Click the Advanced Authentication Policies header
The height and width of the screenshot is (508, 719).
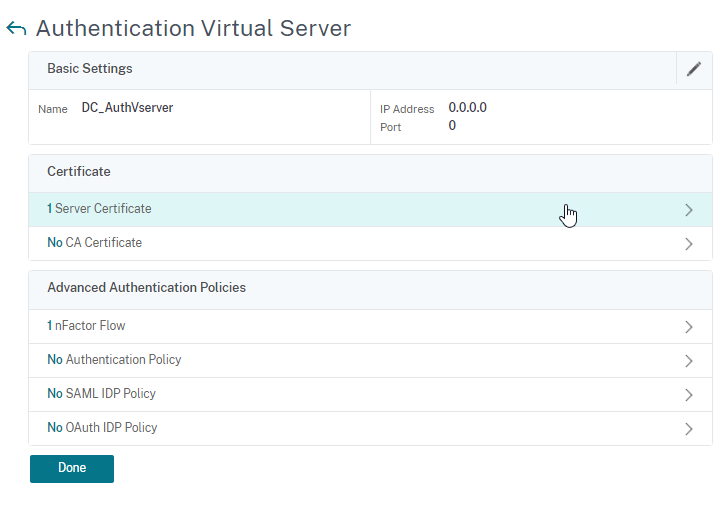(x=146, y=288)
